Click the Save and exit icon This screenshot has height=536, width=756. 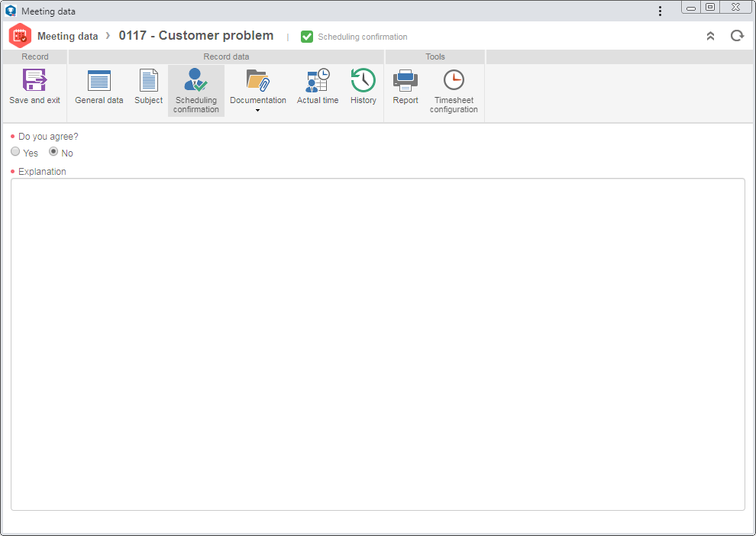(x=34, y=80)
